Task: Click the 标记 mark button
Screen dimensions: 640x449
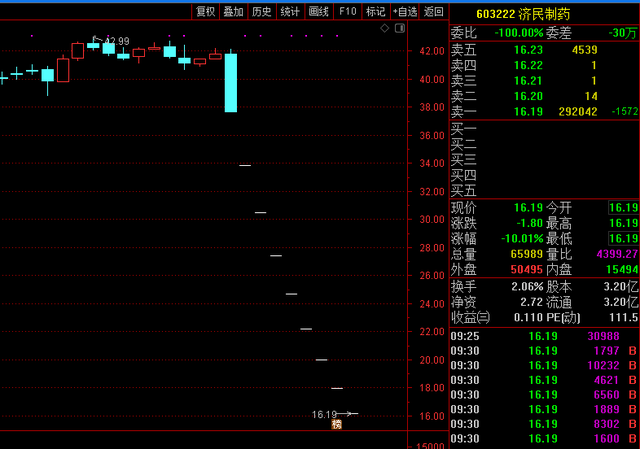Action: [x=375, y=12]
